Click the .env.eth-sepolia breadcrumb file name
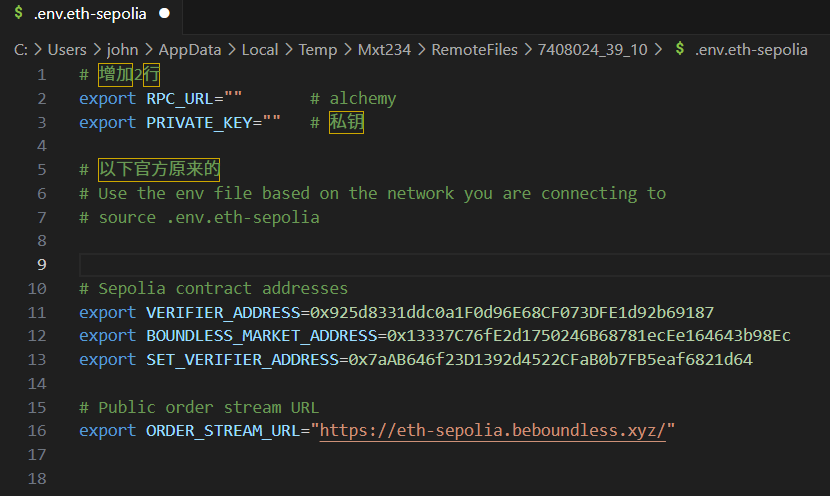 pos(751,50)
